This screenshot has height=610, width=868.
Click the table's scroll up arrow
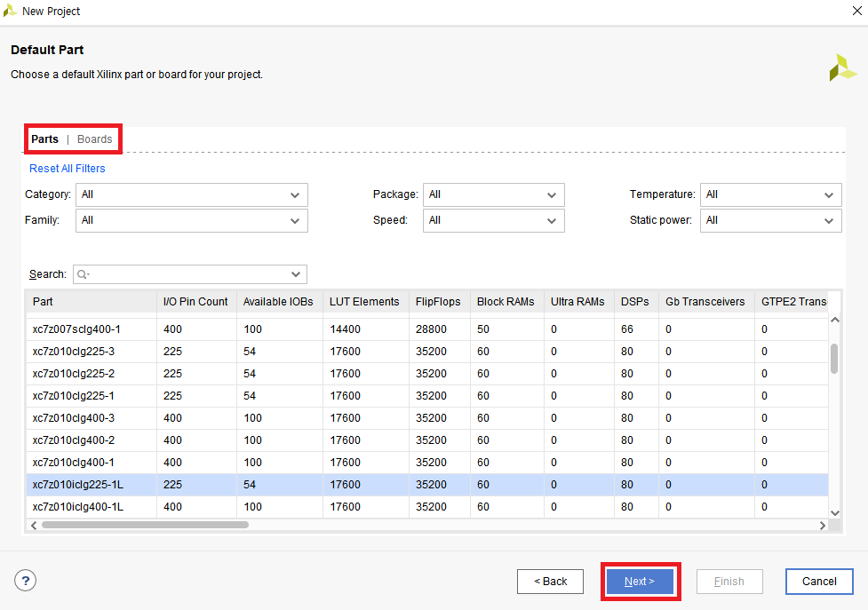(x=835, y=320)
